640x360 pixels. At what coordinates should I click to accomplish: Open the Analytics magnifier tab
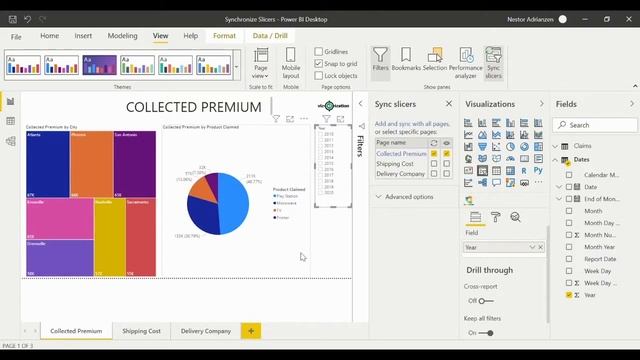(516, 217)
